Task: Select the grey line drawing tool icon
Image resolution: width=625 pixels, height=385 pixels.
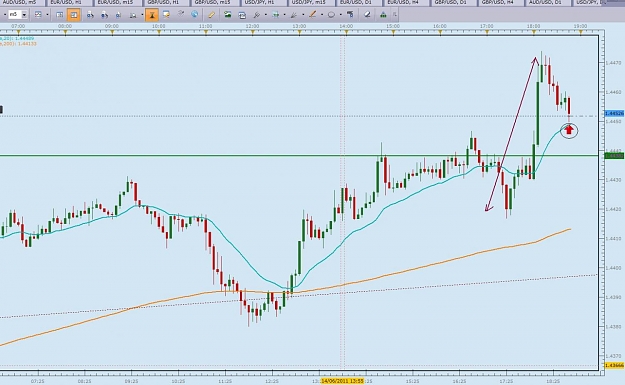Action: click(294, 15)
